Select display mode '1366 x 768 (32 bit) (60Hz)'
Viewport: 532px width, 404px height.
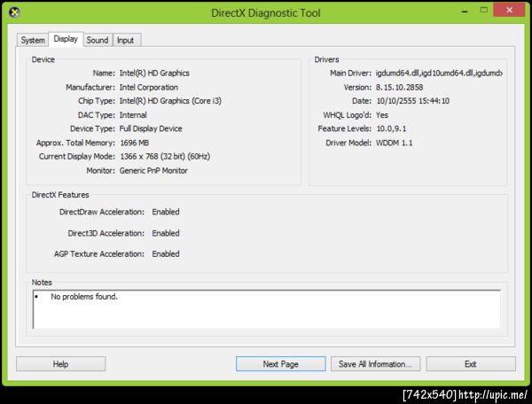pos(165,157)
